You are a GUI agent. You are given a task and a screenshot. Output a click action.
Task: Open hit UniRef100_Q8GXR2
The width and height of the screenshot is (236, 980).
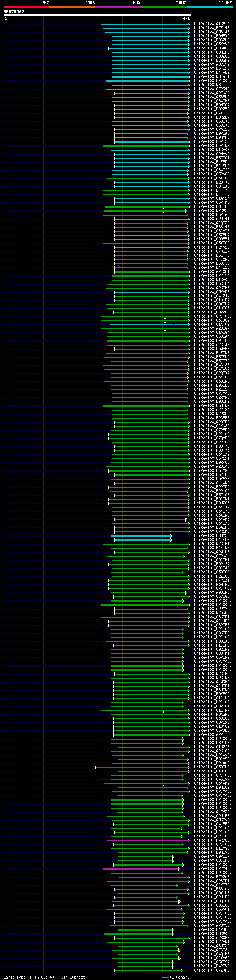212,48
